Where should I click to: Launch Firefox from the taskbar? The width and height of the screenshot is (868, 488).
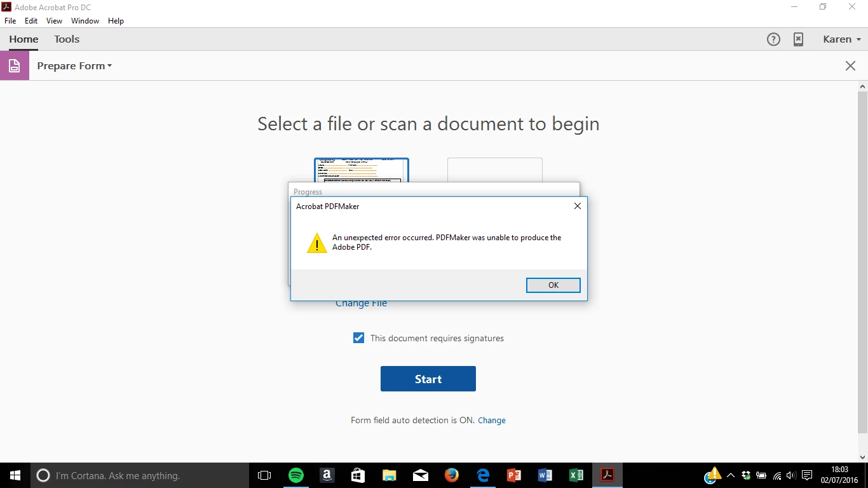tap(452, 475)
